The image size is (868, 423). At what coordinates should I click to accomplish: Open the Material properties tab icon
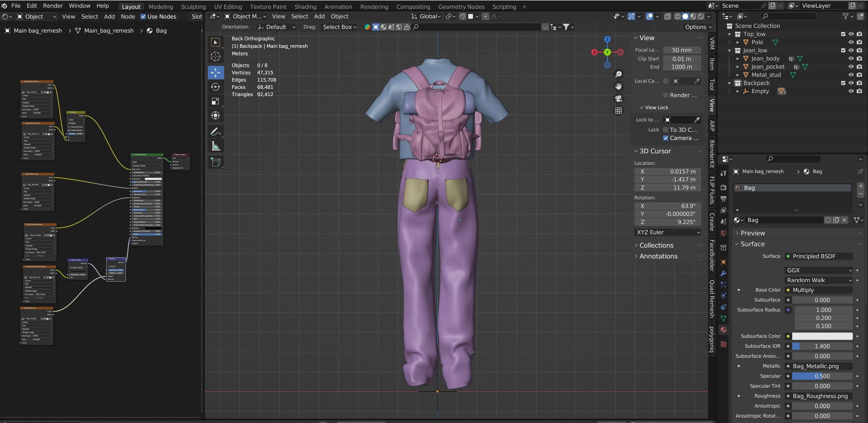click(x=724, y=330)
